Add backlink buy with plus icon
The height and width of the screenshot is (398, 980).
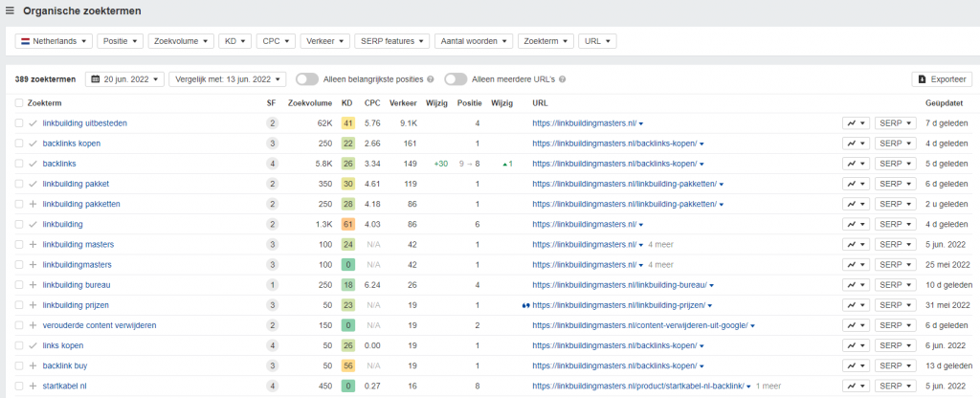[33, 365]
